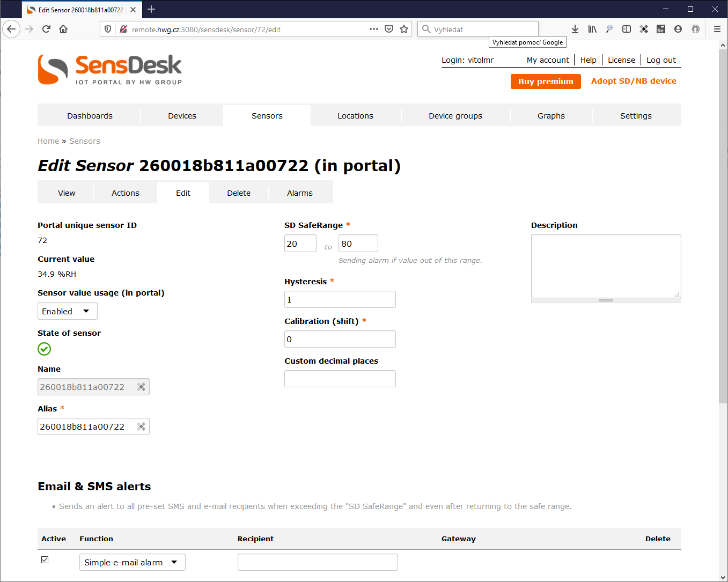Focus the Hysteresis field

point(340,299)
